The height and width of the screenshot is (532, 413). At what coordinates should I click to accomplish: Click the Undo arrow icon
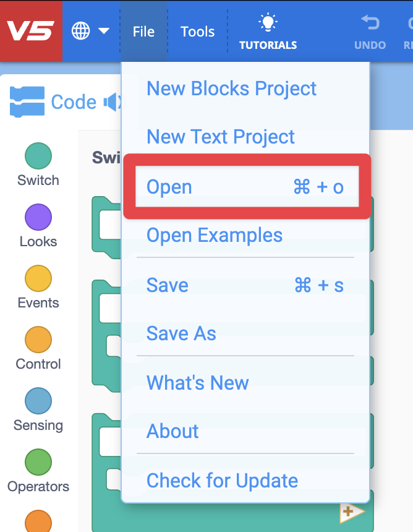click(x=370, y=23)
